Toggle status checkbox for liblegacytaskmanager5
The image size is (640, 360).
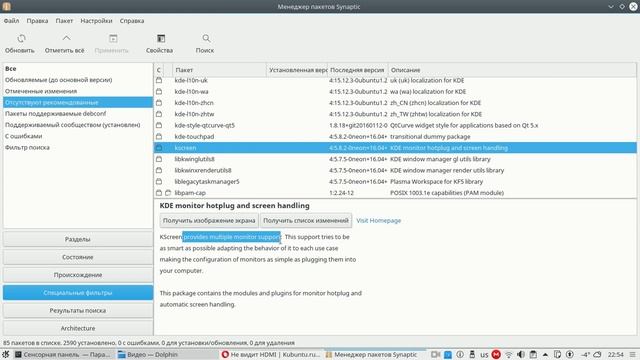pyautogui.click(x=159, y=181)
